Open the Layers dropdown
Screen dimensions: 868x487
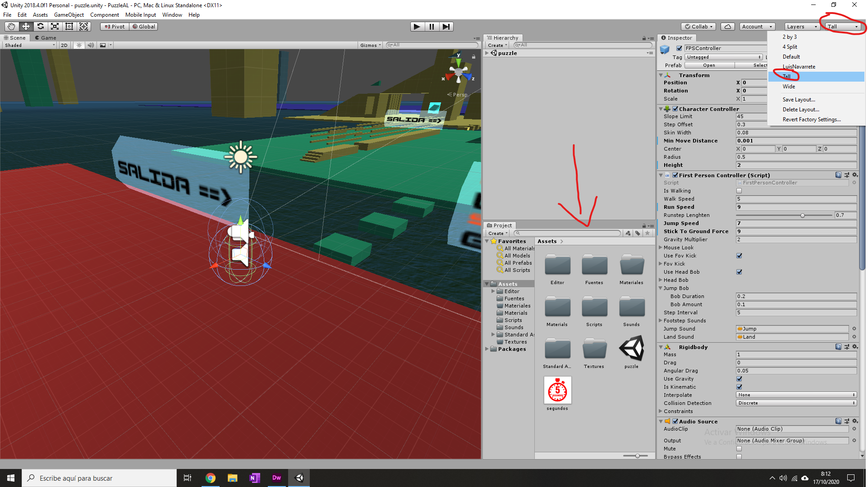tap(801, 27)
